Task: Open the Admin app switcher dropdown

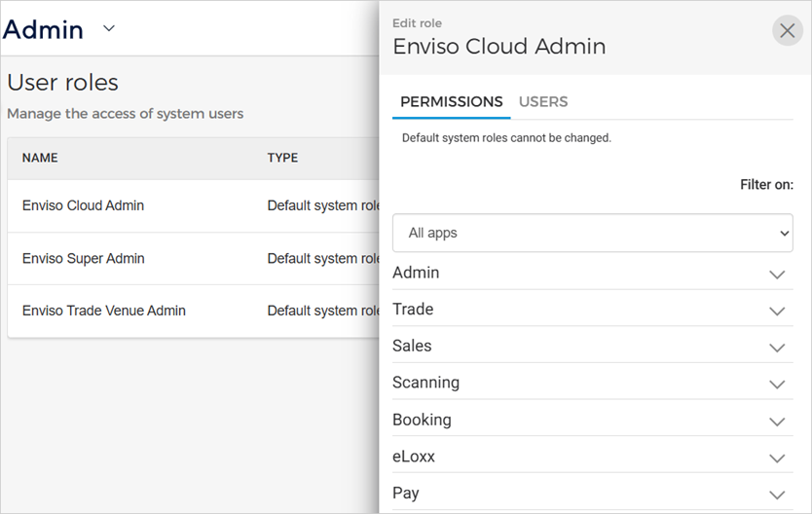Action: point(109,29)
